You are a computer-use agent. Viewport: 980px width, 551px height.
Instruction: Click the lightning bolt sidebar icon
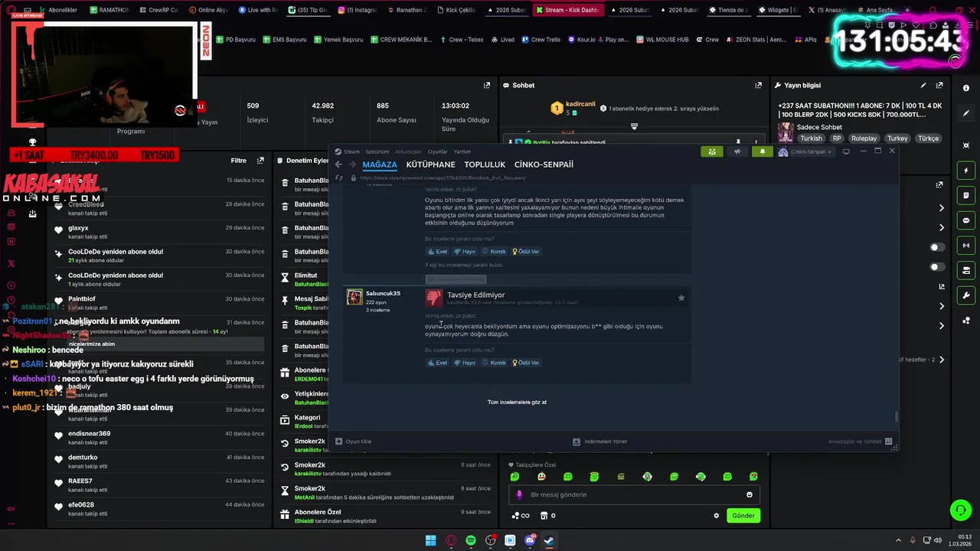(966, 171)
